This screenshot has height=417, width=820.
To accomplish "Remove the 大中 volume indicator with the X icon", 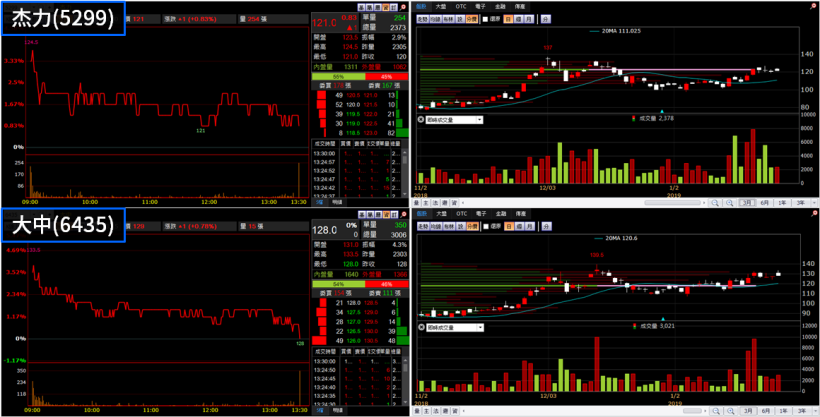I will tap(421, 328).
